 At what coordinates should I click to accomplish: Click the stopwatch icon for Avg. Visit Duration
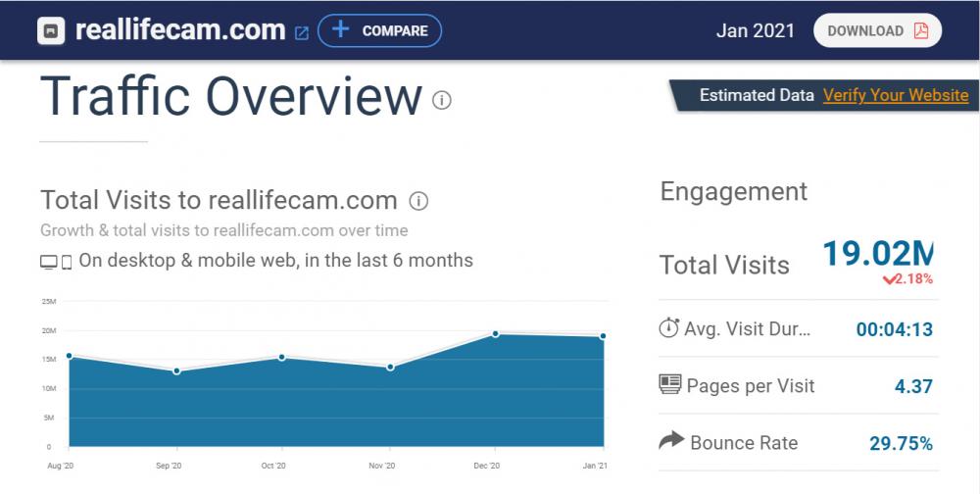coord(669,328)
